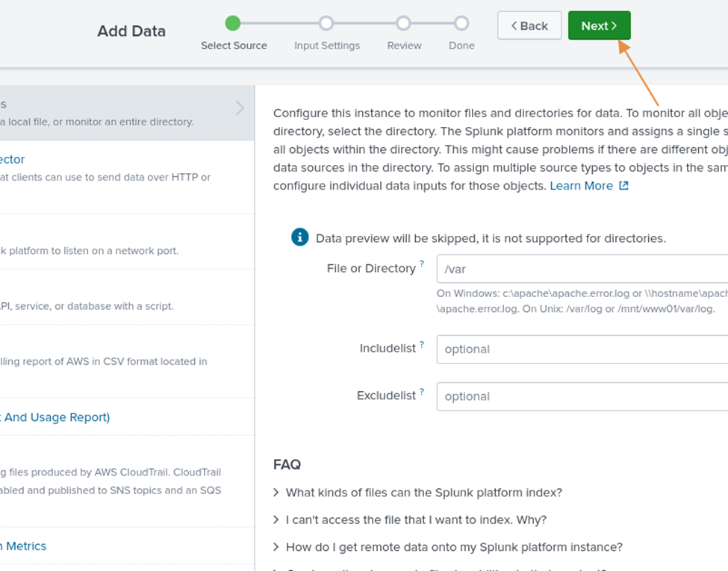Switch to the Review step
Viewport: 728px width, 571px height.
(403, 23)
